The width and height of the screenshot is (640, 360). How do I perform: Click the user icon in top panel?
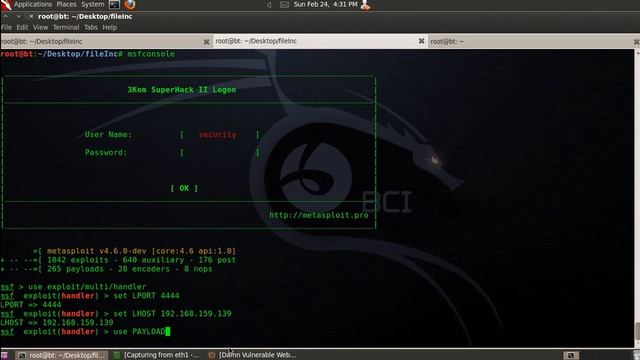pyautogui.click(x=365, y=5)
